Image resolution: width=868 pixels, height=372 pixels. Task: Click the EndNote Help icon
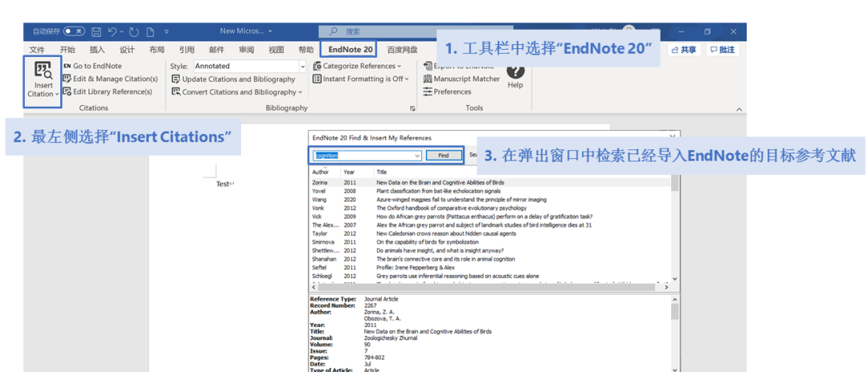(x=515, y=72)
